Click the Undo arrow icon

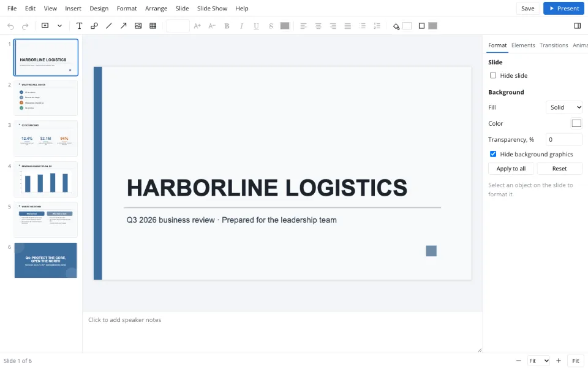click(10, 26)
